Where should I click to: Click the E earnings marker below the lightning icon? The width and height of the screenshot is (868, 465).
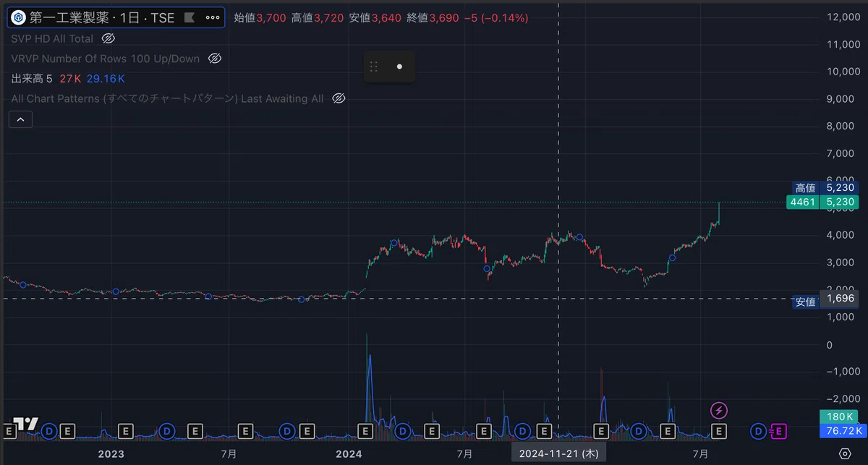(x=719, y=432)
